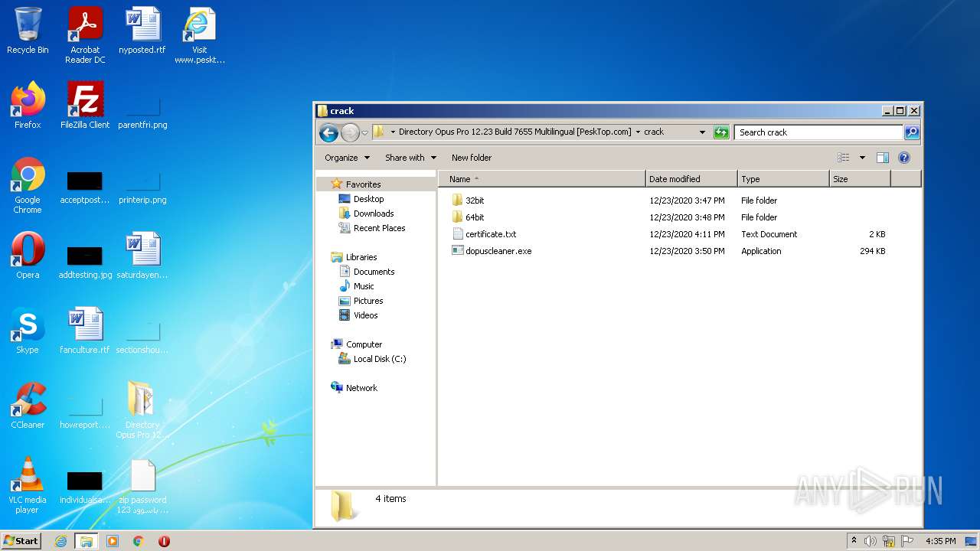Open the Organize menu

coord(347,158)
